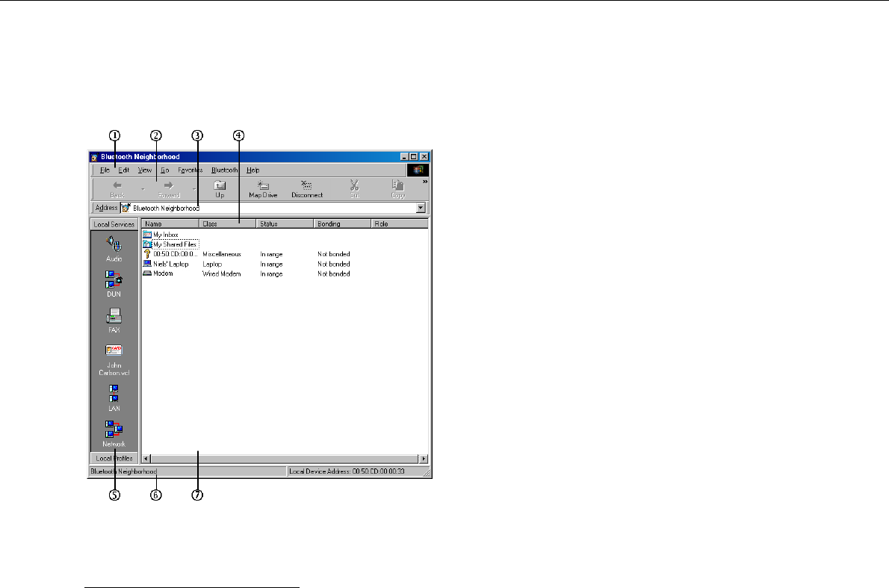This screenshot has height=588, width=889.
Task: Open the Help menu
Action: pyautogui.click(x=253, y=170)
